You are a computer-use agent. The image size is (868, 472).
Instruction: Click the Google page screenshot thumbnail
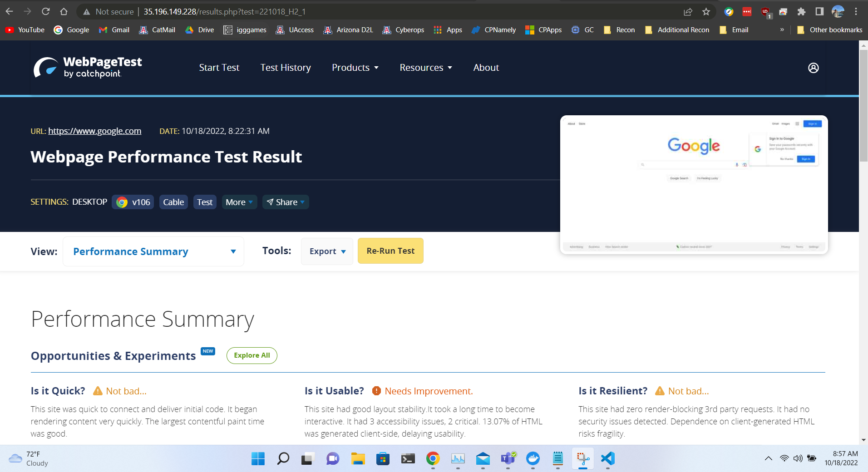(x=694, y=185)
